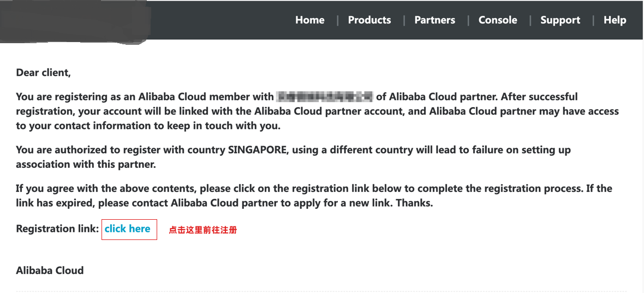The height and width of the screenshot is (293, 644).
Task: Click the 'Registration link:' label
Action: click(57, 229)
